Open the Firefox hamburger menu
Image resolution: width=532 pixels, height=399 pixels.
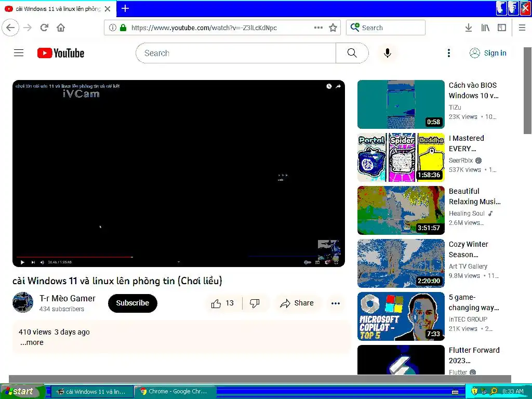tap(522, 28)
